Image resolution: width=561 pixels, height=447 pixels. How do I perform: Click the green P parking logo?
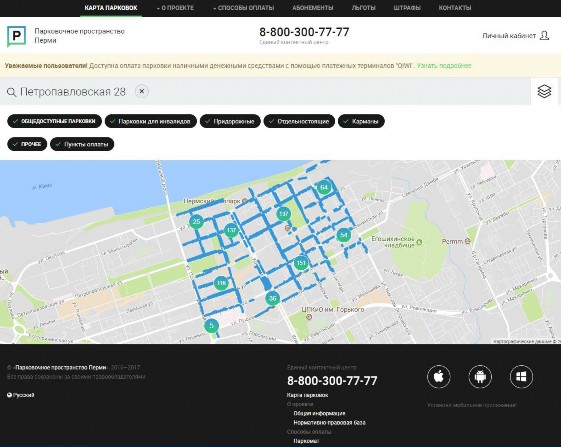pyautogui.click(x=16, y=36)
